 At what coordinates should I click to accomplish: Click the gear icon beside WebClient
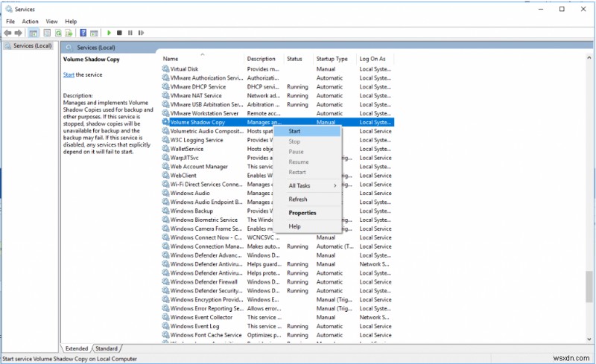(x=165, y=175)
